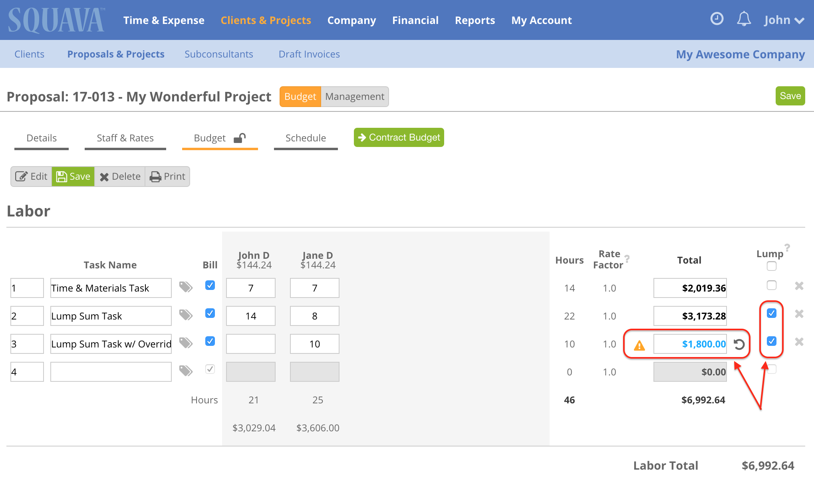Open My Account menu
This screenshot has height=504, width=814.
pos(542,20)
